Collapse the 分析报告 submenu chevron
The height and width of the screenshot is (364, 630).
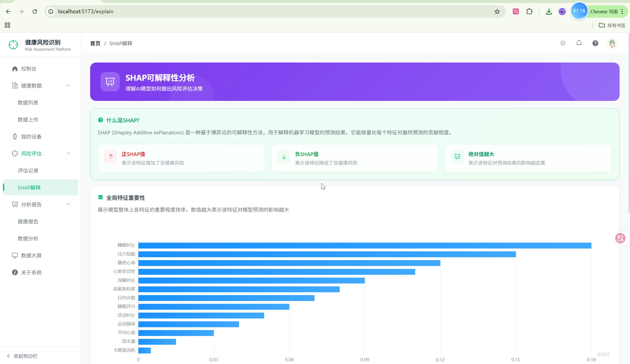[x=68, y=204]
